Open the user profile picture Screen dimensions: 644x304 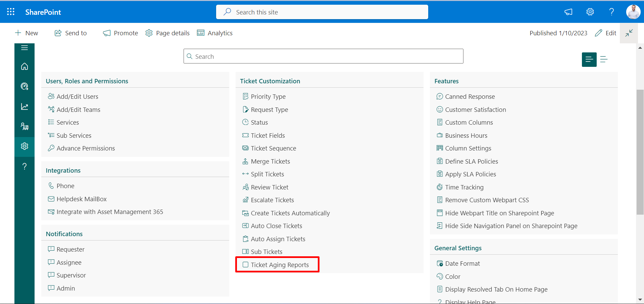(633, 12)
